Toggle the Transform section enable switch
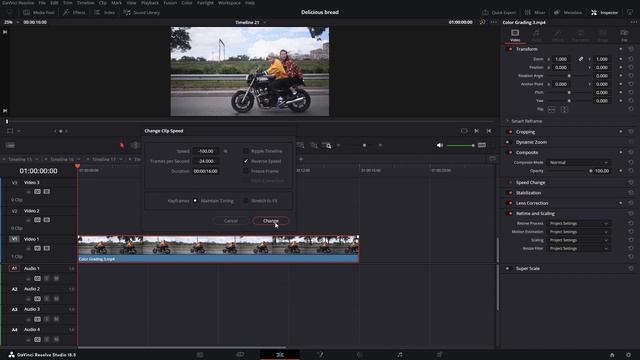 click(x=509, y=49)
